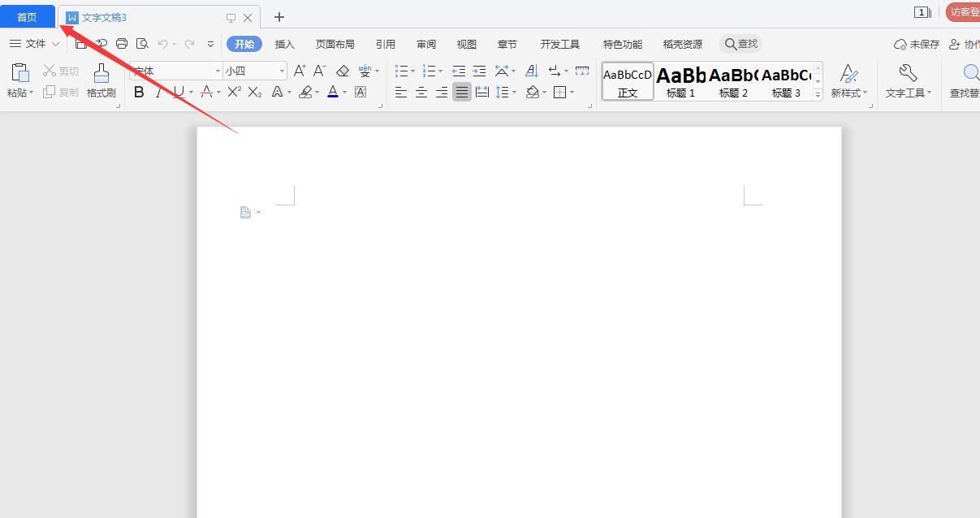The height and width of the screenshot is (518, 980).
Task: Switch to the Insert (插入) tab
Action: pos(285,44)
